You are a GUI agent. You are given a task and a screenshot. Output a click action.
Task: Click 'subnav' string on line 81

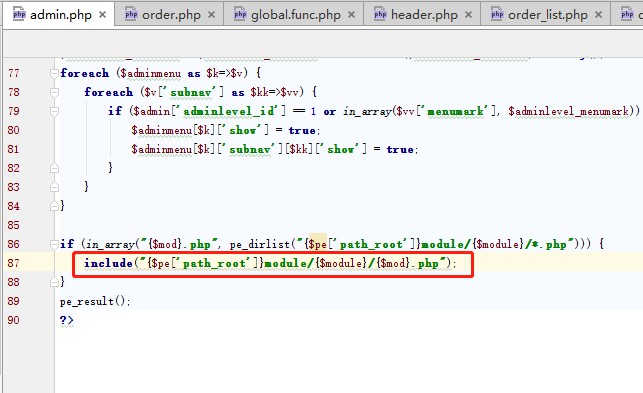click(x=250, y=149)
